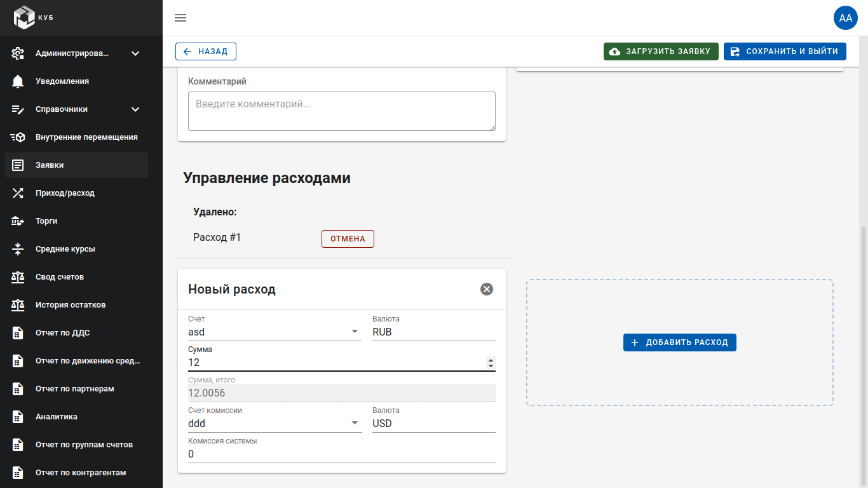
Task: Go to Внутренние перемещения section
Action: pos(76,137)
